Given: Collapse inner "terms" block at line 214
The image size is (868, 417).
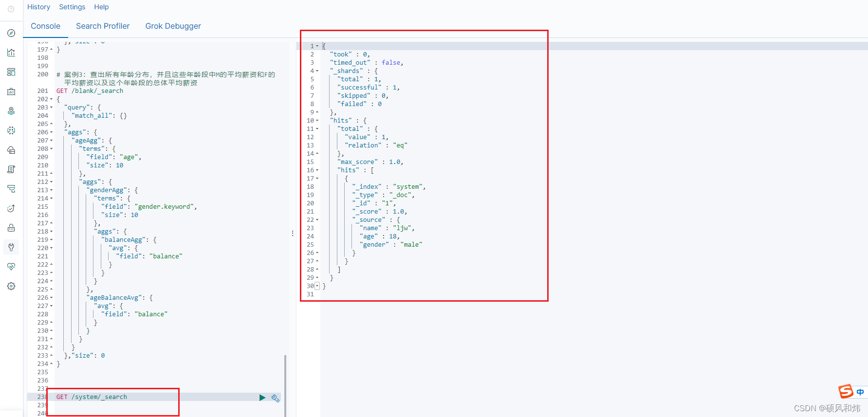Looking at the screenshot, I should pos(51,199).
